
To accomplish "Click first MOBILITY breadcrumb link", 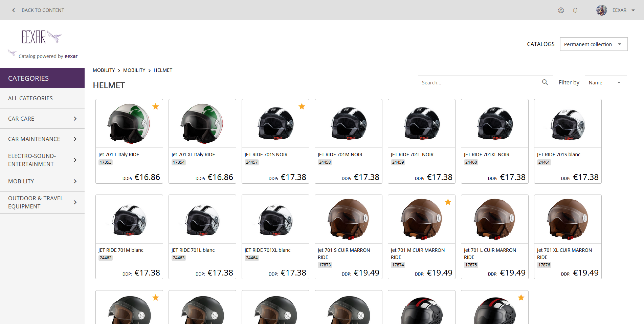I will pos(104,70).
